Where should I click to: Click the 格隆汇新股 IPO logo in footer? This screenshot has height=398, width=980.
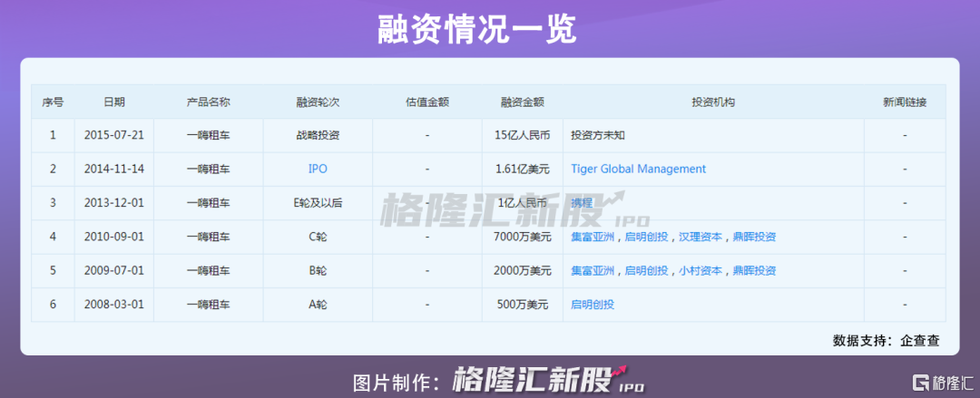point(549,380)
